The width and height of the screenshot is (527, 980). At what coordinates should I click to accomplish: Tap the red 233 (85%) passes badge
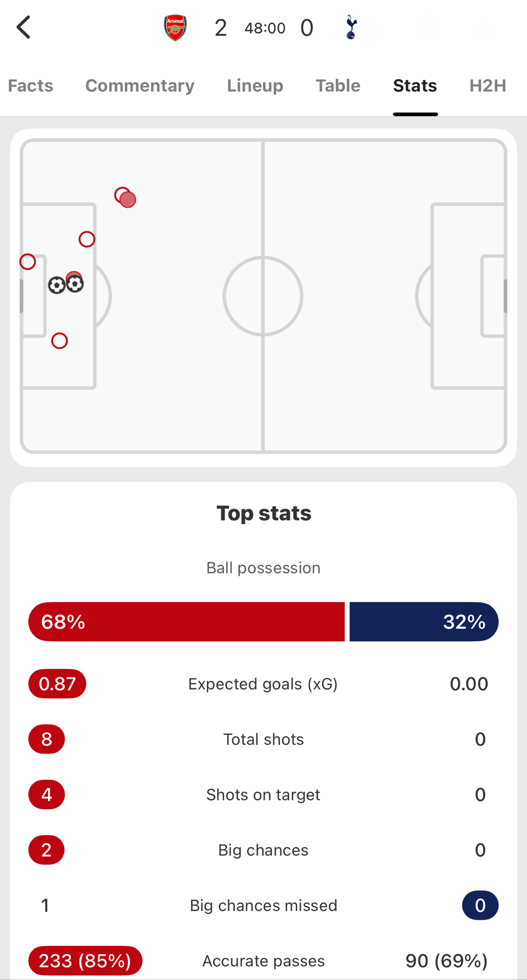pos(85,961)
